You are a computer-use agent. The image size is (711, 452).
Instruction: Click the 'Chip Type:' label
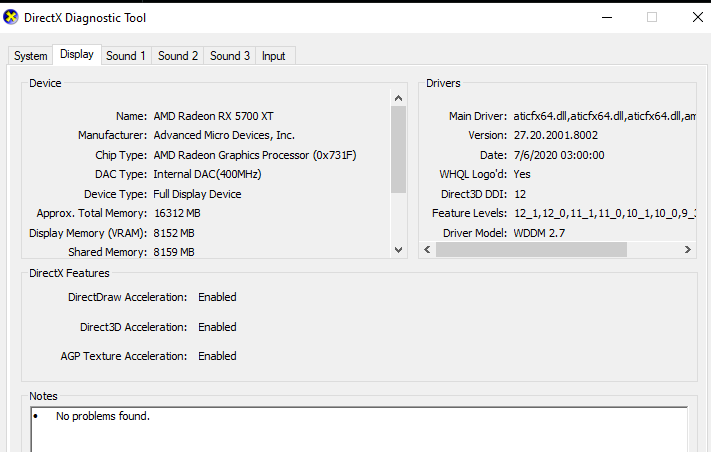[x=121, y=155]
